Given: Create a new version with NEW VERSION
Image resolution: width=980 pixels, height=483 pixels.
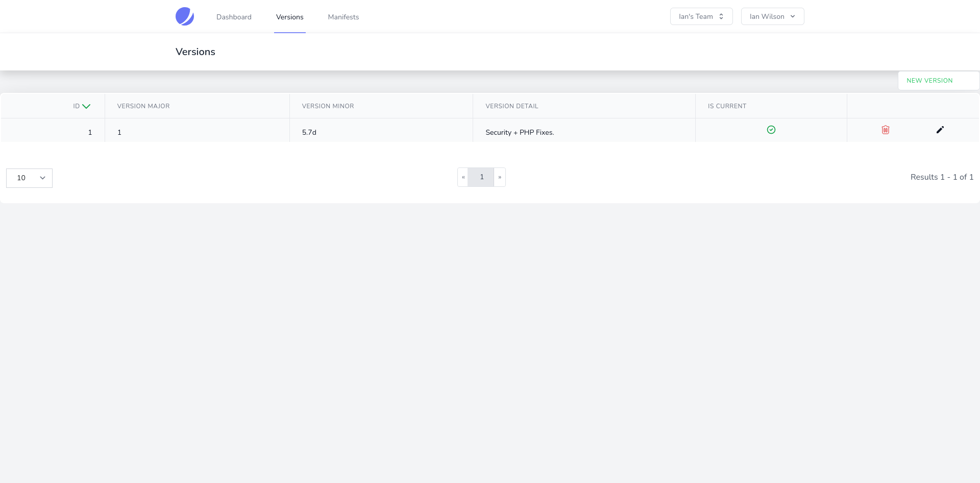Looking at the screenshot, I should tap(939, 81).
